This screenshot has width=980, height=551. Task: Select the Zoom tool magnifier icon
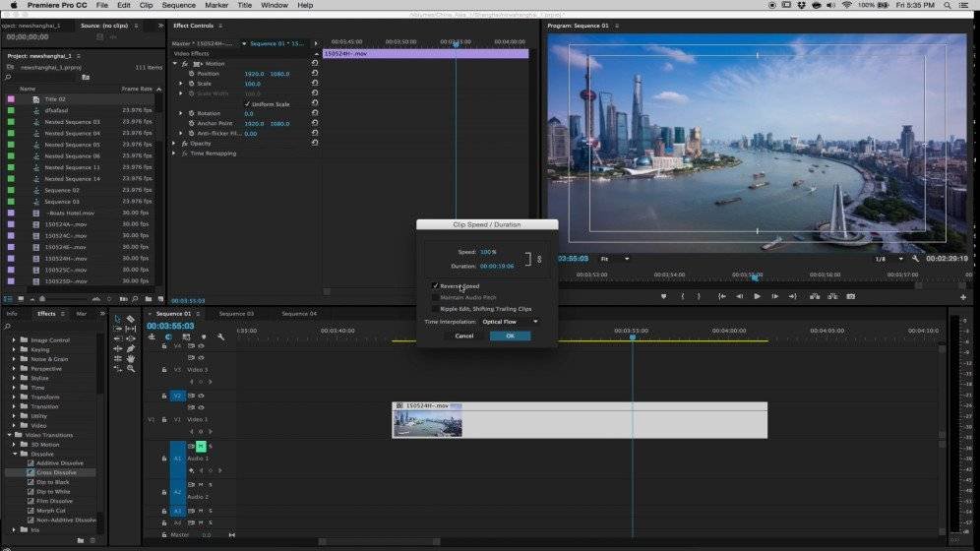(131, 368)
